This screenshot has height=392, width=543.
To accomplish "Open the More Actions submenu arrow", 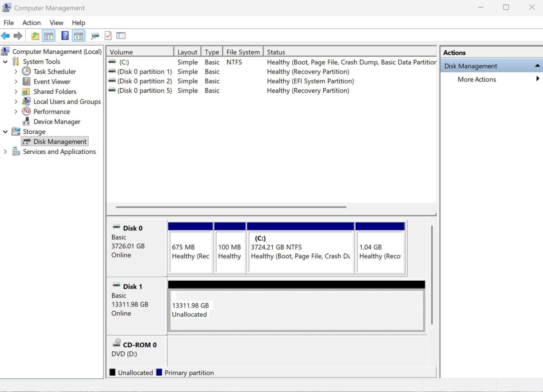I will 538,79.
